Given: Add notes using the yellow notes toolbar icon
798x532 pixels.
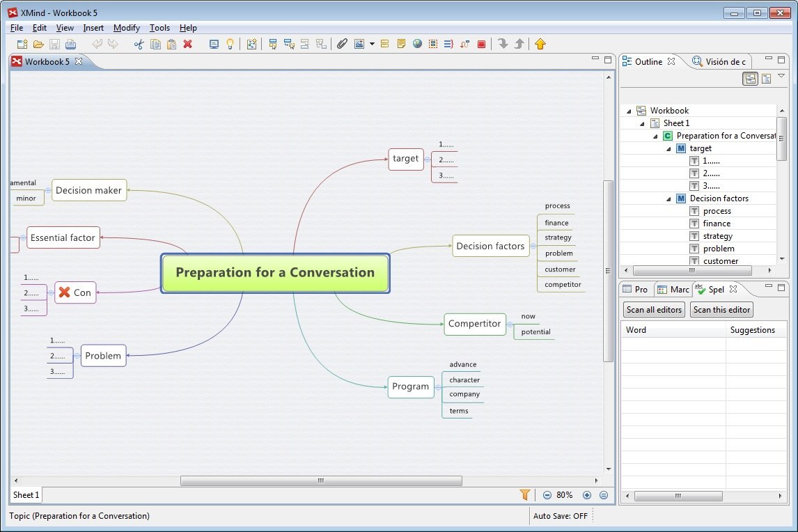Looking at the screenshot, I should point(401,44).
